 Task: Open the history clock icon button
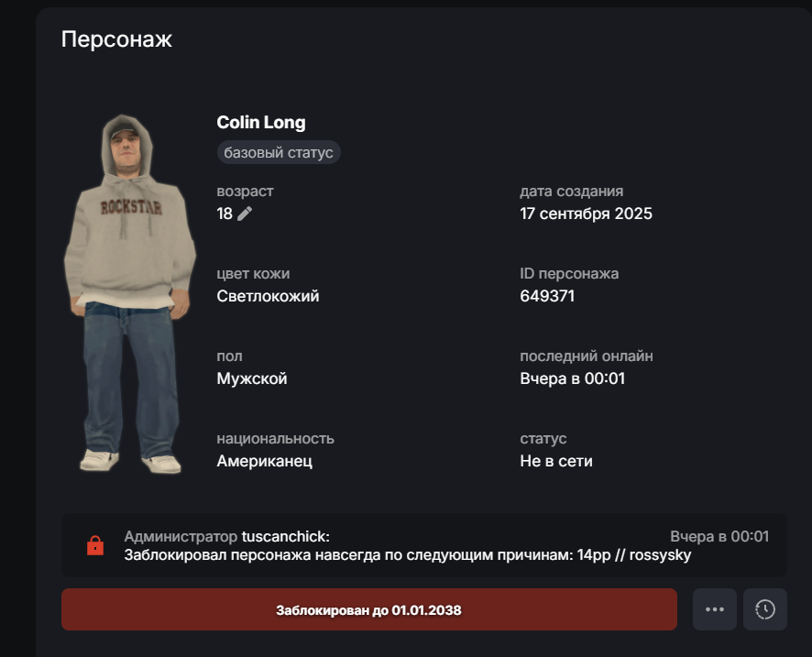[765, 609]
